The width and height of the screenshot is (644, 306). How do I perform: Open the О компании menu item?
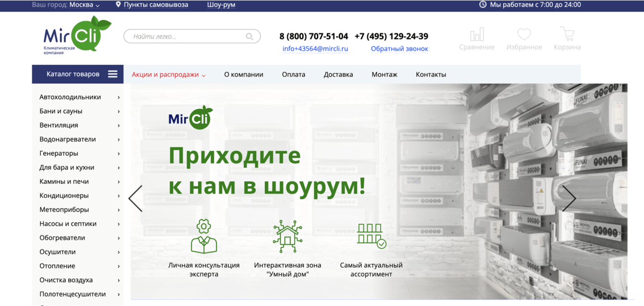click(244, 75)
